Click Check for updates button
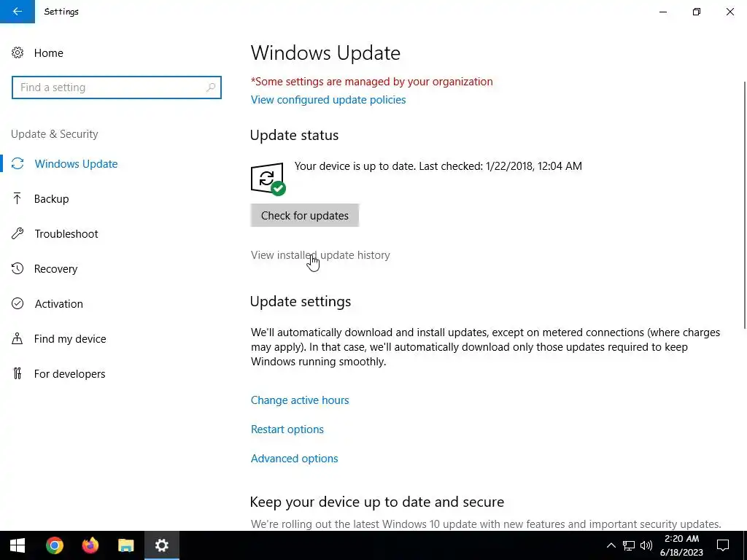 tap(304, 215)
